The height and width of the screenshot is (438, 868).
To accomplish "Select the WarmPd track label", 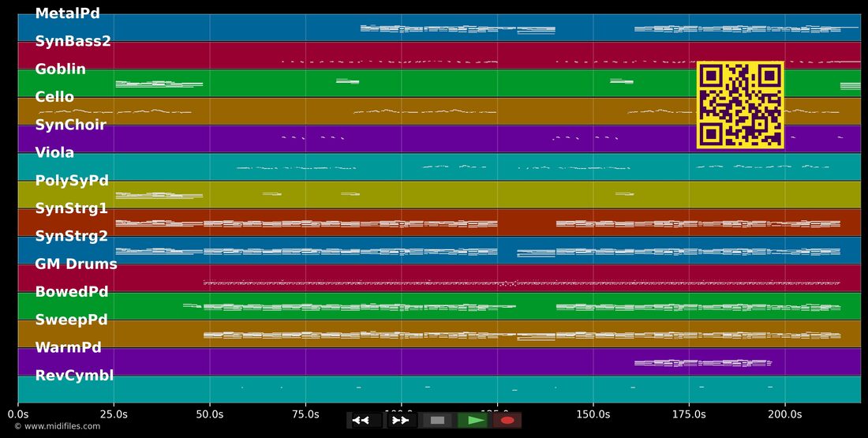I will [x=68, y=348].
